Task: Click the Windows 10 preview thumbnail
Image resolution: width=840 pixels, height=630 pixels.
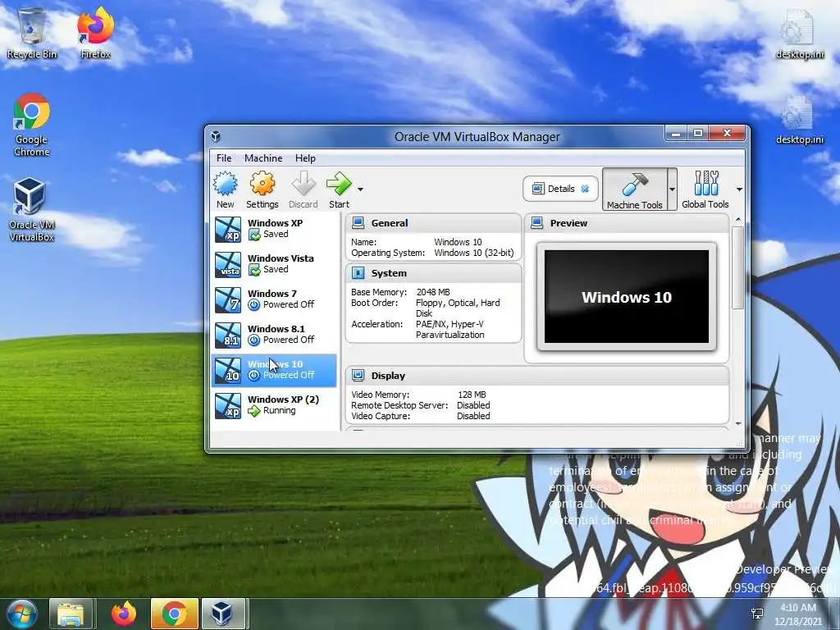Action: point(626,297)
